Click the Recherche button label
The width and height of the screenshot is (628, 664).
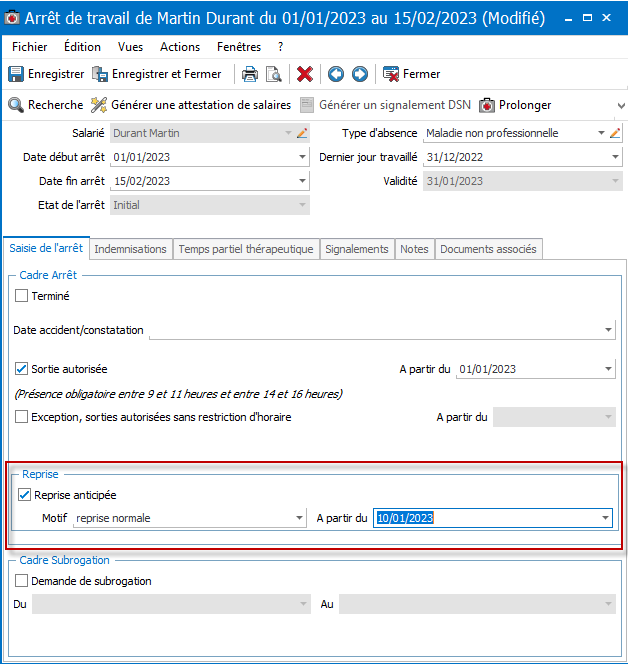55,105
